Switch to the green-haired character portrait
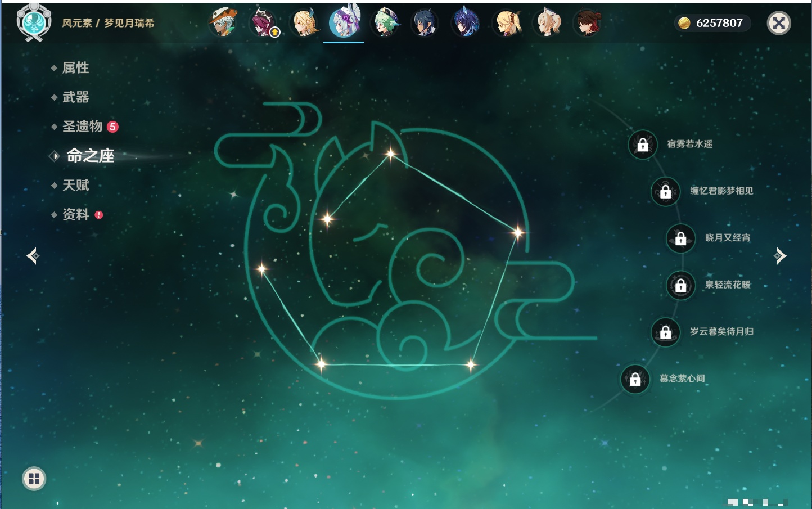Screen dimensions: 812x509 (x=386, y=23)
